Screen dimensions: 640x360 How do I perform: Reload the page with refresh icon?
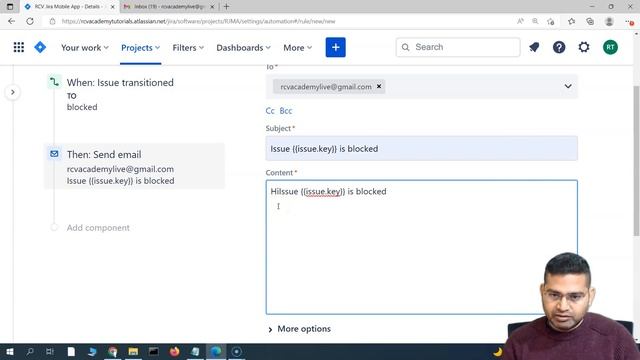click(30, 21)
